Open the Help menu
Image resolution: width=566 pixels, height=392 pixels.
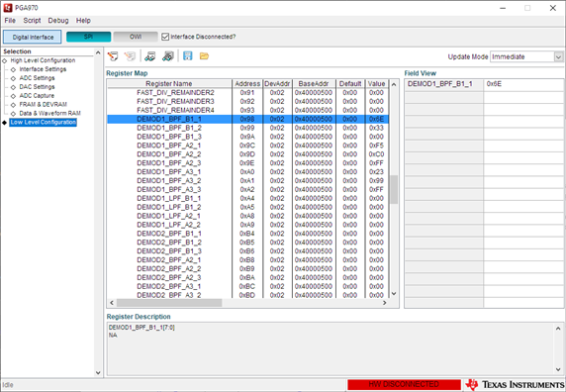tap(83, 21)
